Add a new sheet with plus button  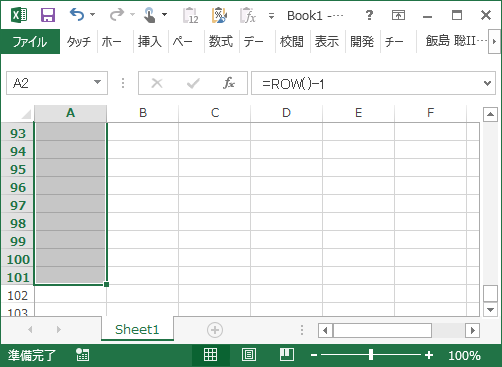tap(215, 330)
